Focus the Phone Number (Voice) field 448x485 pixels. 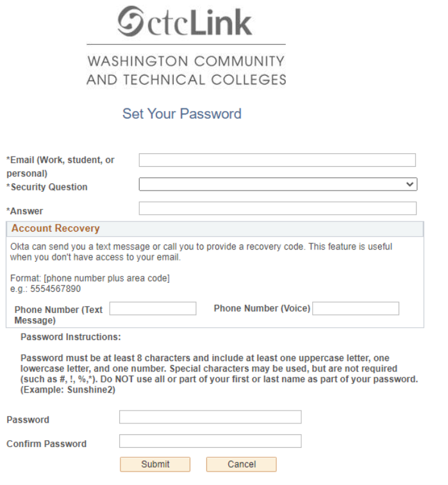point(355,309)
